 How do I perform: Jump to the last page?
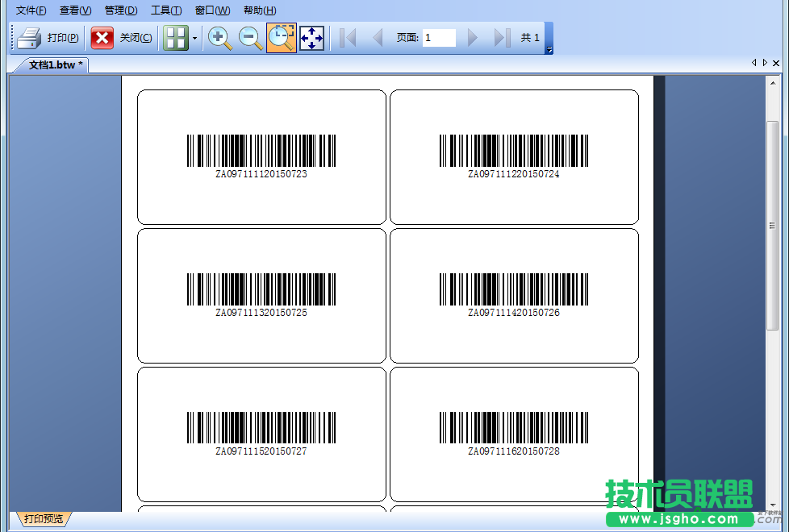[x=502, y=38]
